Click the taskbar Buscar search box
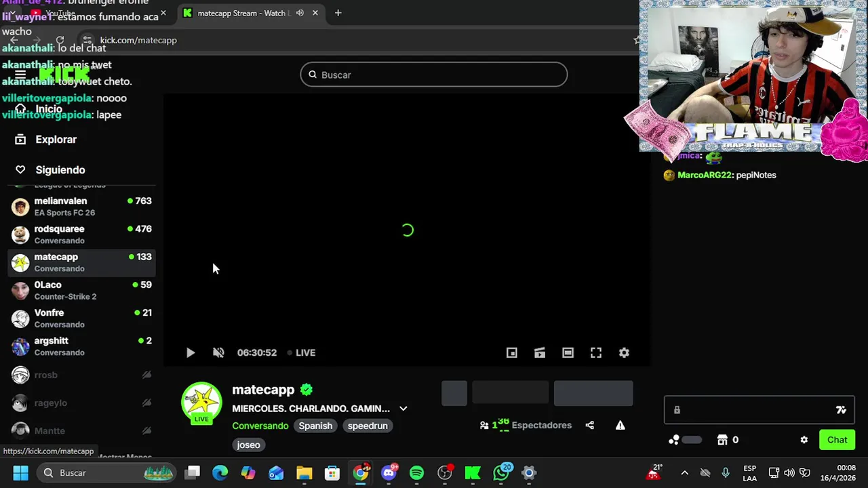Viewport: 868px width, 488px height. pyautogui.click(x=107, y=472)
